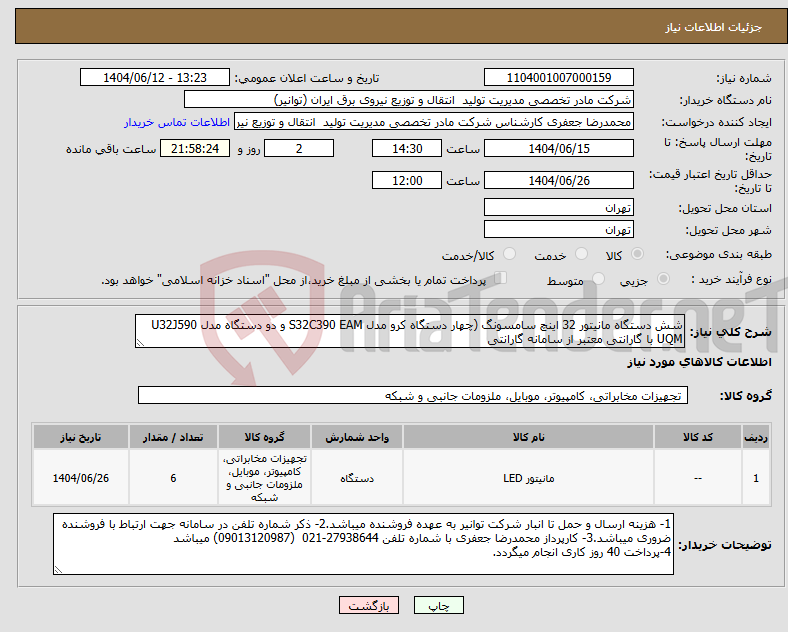Open the اطلاعات تماس خریدار link
Image resolution: width=788 pixels, height=632 pixels.
tap(177, 122)
